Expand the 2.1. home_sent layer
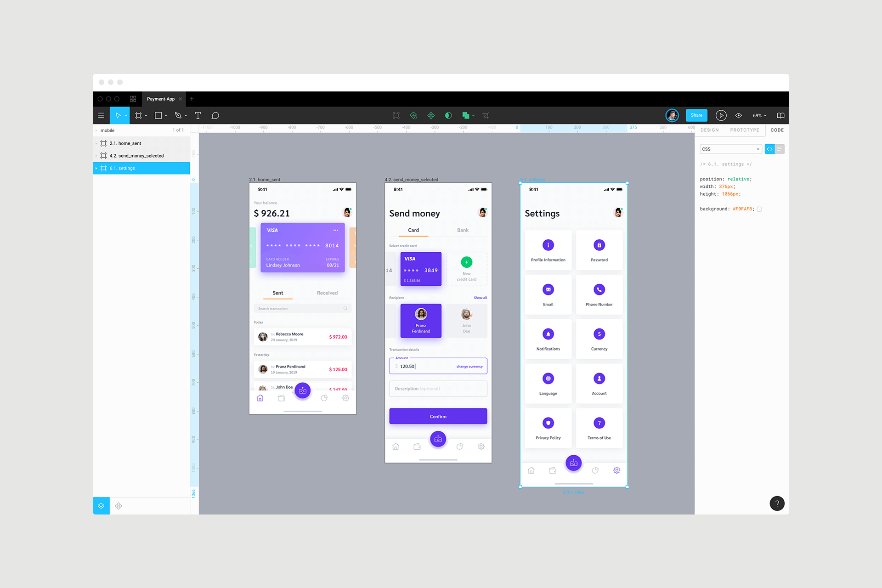Viewport: 882px width, 588px height. 96,142
